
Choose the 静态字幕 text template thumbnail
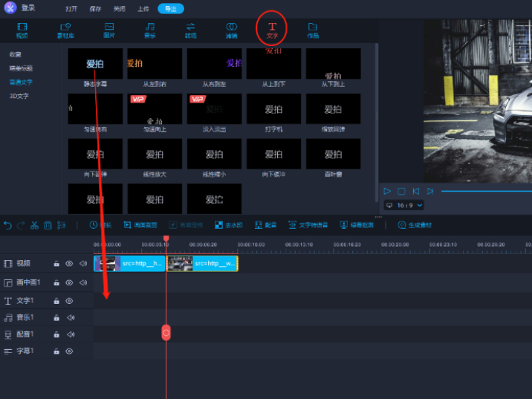pos(95,63)
